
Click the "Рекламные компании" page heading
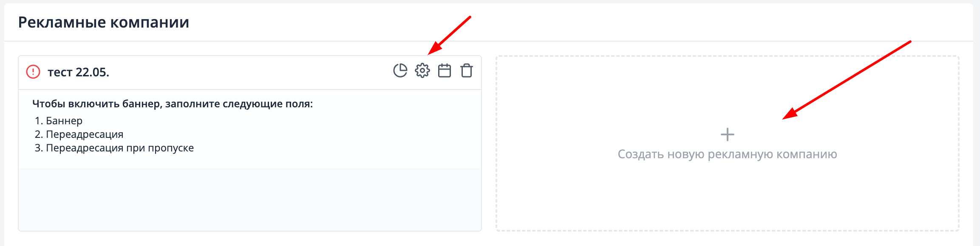104,22
